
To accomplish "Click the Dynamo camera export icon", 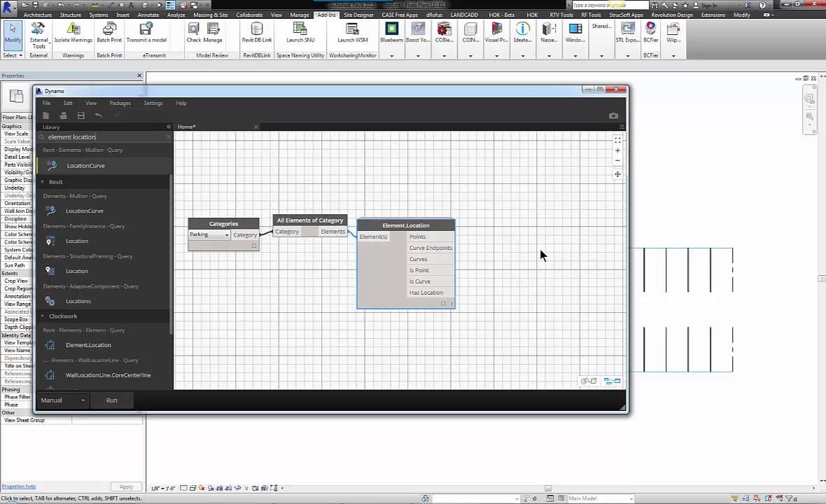I will [x=614, y=115].
